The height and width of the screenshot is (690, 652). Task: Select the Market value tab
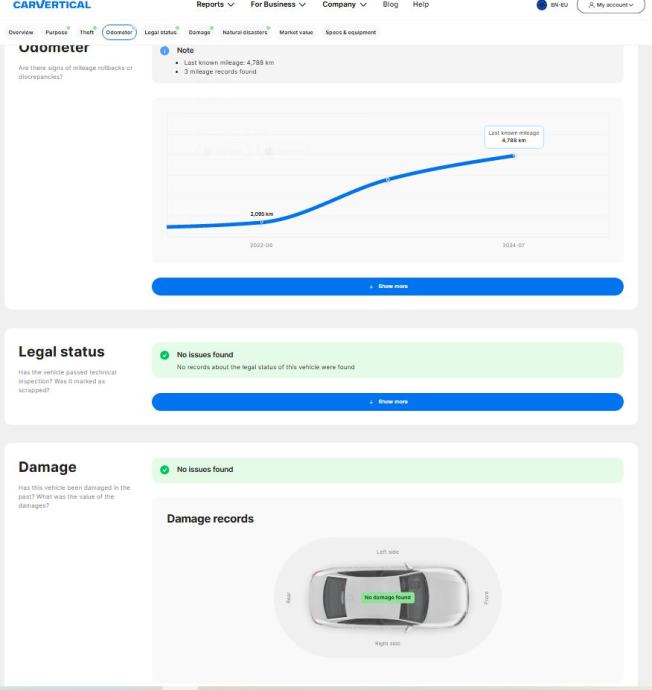(x=296, y=32)
